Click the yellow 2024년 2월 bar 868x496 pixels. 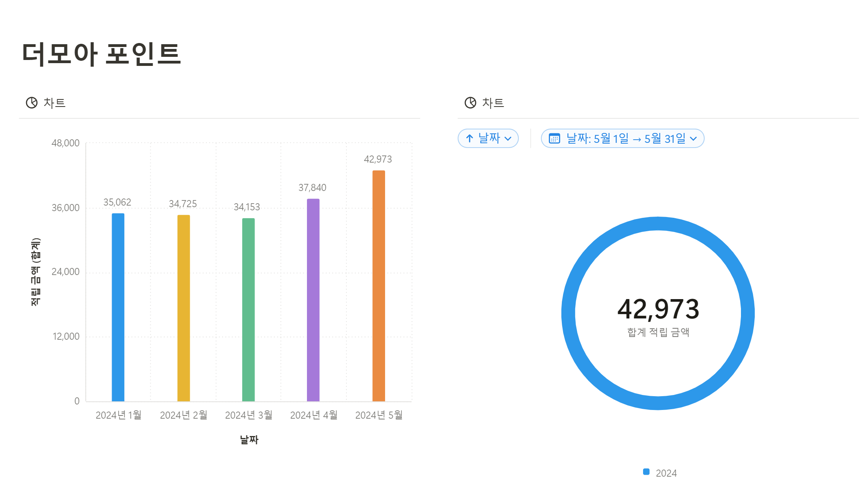click(x=183, y=308)
